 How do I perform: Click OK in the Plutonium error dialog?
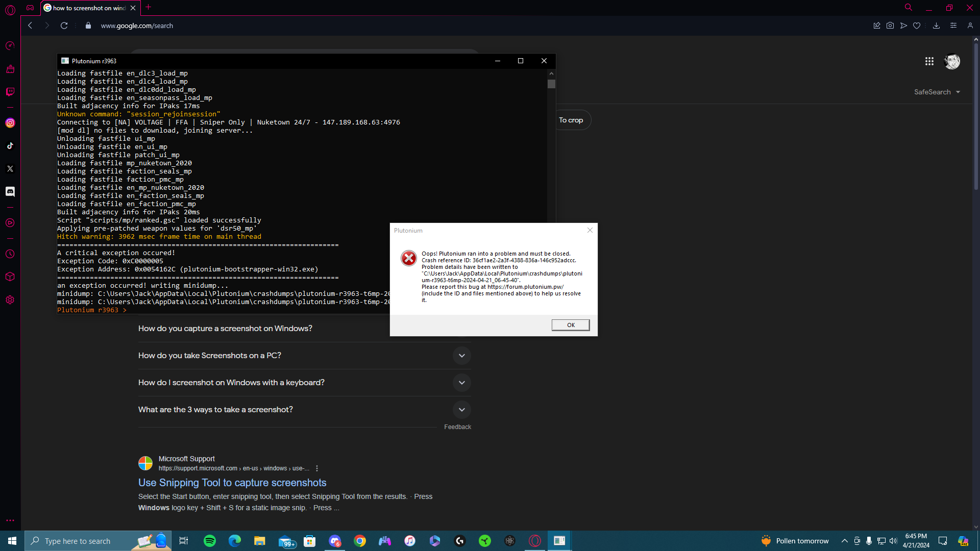[571, 325]
